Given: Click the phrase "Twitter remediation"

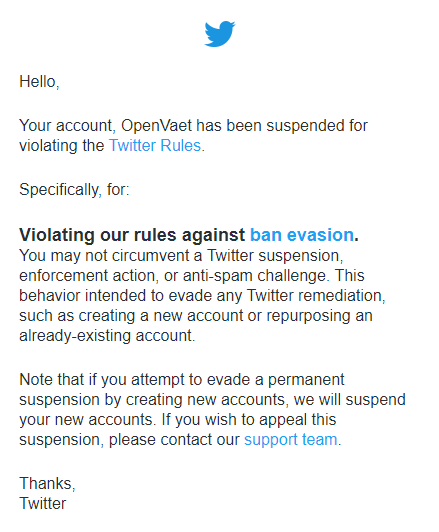Looking at the screenshot, I should (314, 296).
